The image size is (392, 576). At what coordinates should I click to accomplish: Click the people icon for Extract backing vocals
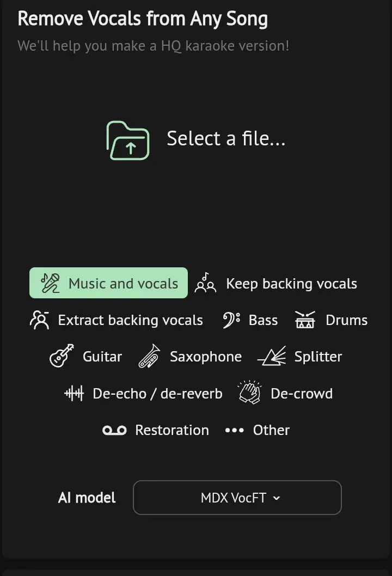pos(39,320)
